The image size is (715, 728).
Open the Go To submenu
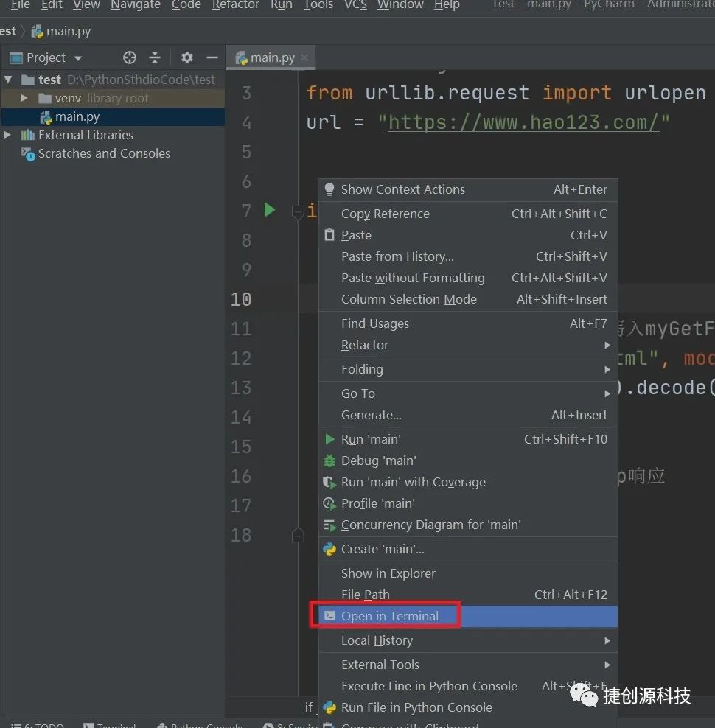pyautogui.click(x=468, y=393)
